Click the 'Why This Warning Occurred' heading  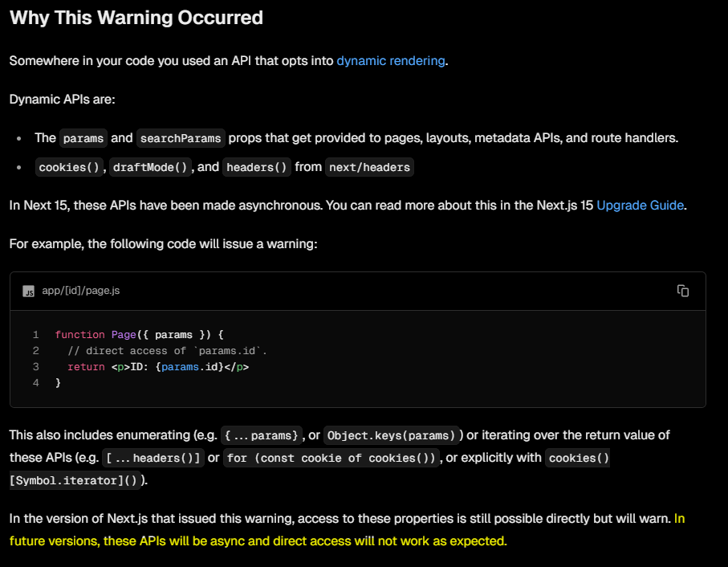136,18
